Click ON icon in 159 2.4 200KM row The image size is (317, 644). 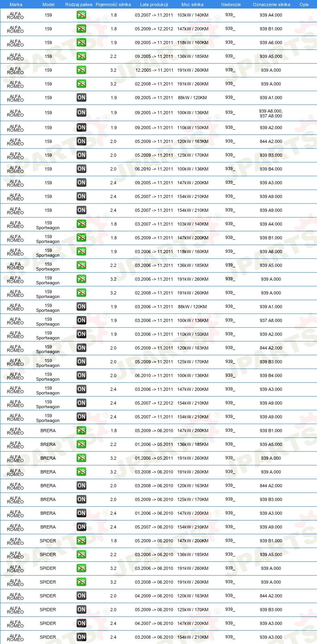pyautogui.click(x=81, y=183)
